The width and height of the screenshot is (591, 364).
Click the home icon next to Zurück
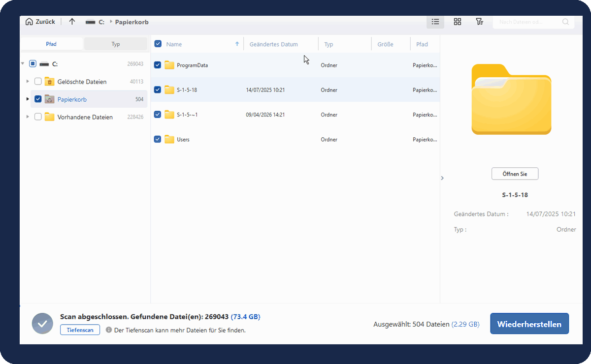29,22
